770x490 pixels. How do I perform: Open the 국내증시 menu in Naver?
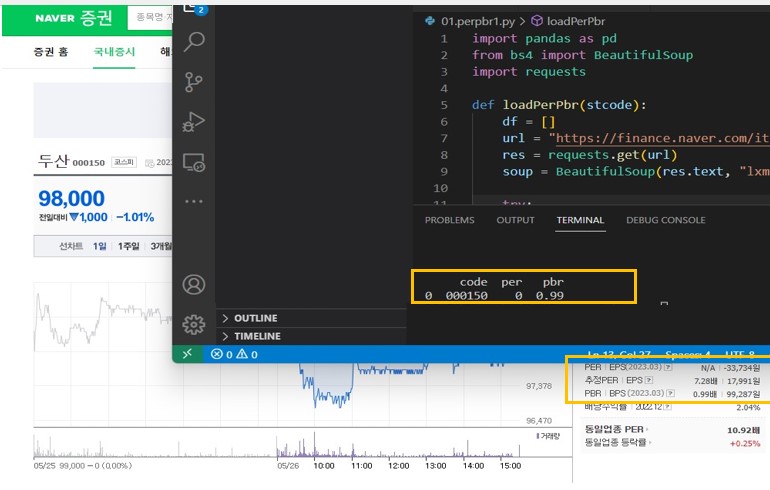pos(114,52)
